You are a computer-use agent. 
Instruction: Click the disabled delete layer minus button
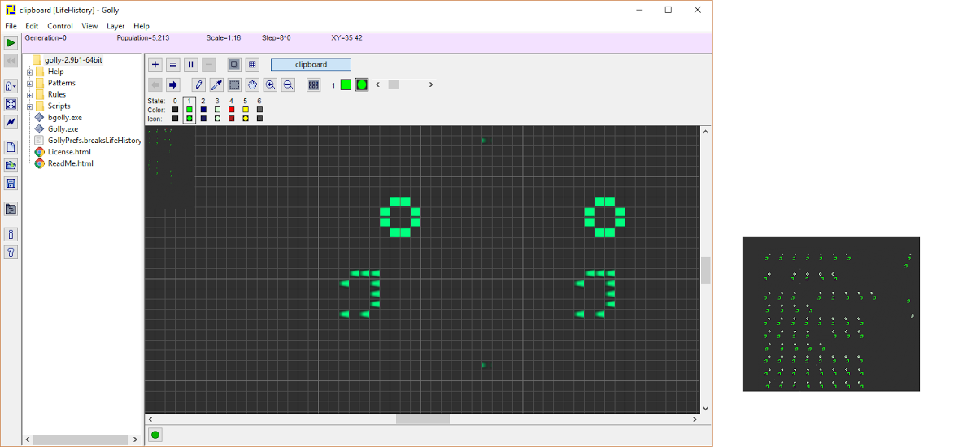[x=209, y=64]
